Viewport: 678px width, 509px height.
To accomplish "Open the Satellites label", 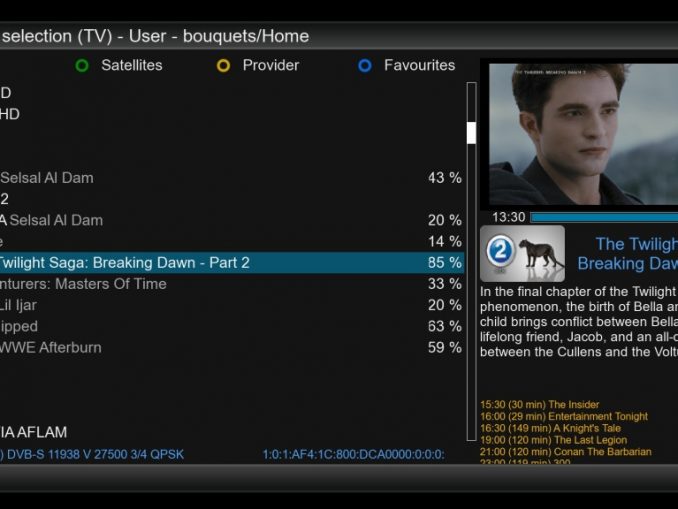I will click(x=132, y=65).
